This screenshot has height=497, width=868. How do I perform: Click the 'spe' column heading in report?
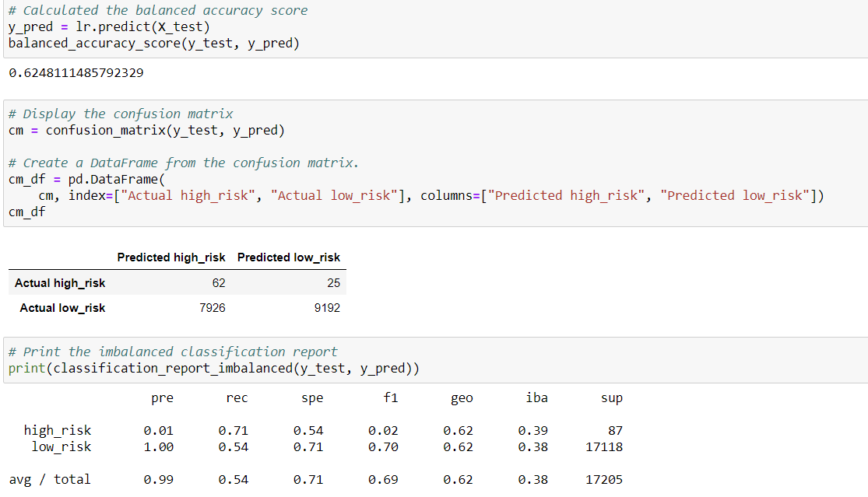pos(312,398)
